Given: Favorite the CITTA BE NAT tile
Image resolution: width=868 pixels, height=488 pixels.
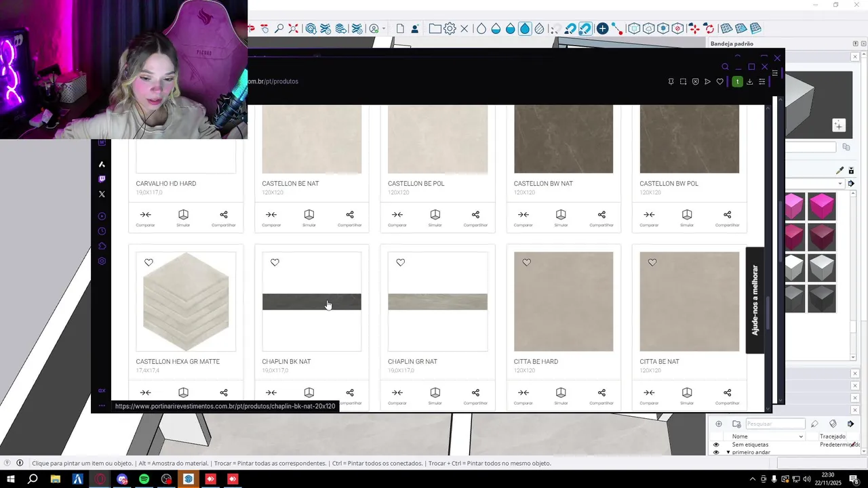Looking at the screenshot, I should 652,262.
